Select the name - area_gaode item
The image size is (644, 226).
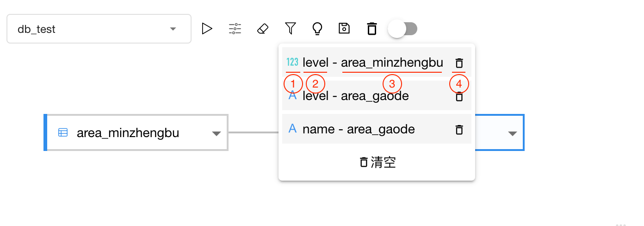click(x=377, y=129)
